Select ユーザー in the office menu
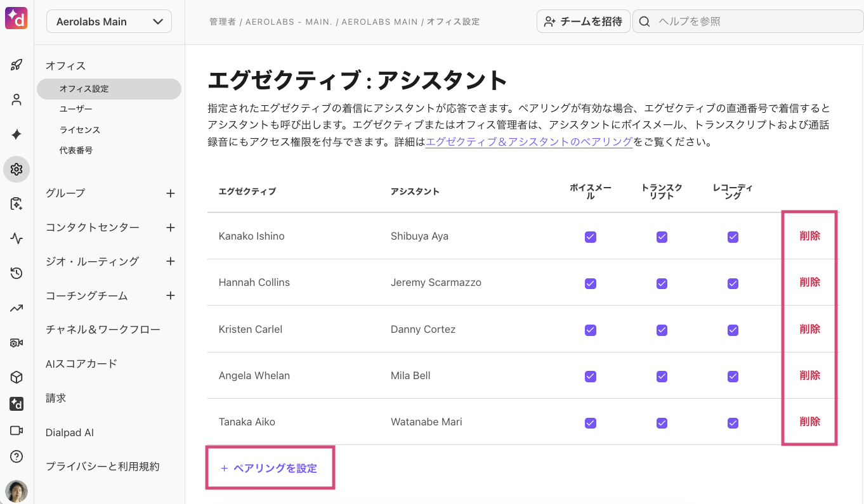This screenshot has width=864, height=504. pos(76,110)
